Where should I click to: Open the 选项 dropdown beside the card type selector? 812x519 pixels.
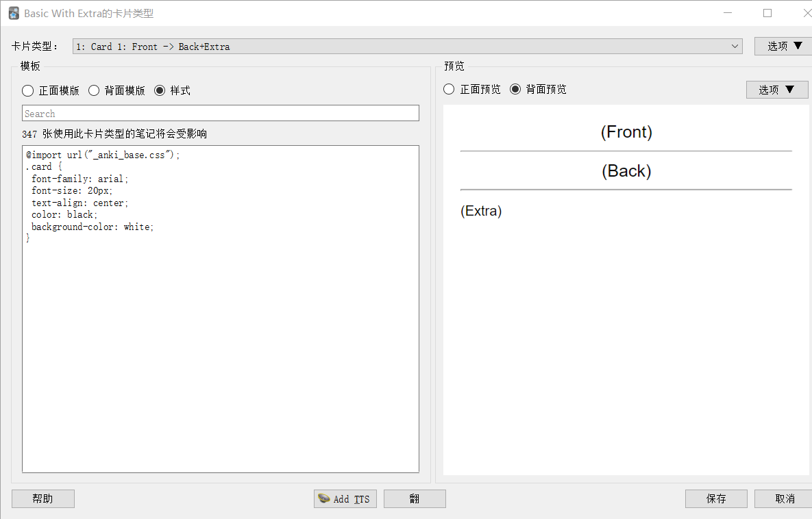[x=783, y=46]
